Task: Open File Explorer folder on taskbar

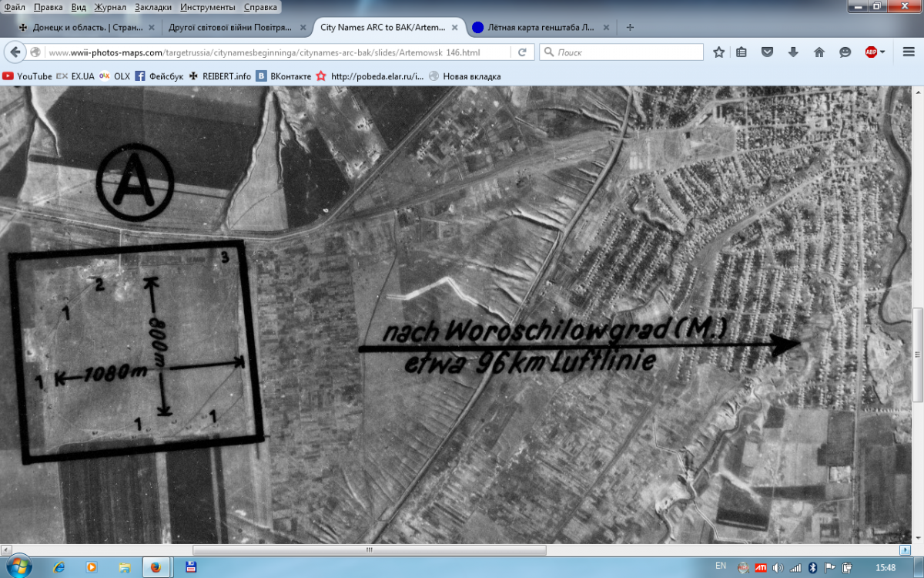Action: pyautogui.click(x=124, y=567)
